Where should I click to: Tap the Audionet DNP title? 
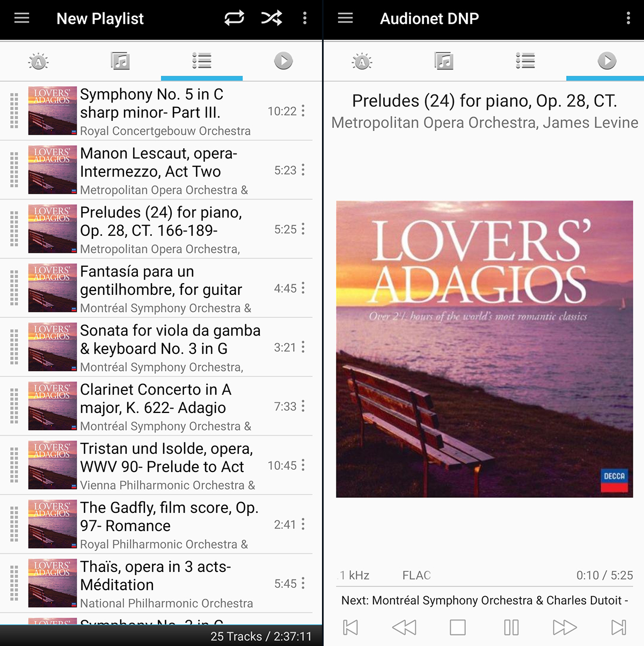pyautogui.click(x=429, y=19)
